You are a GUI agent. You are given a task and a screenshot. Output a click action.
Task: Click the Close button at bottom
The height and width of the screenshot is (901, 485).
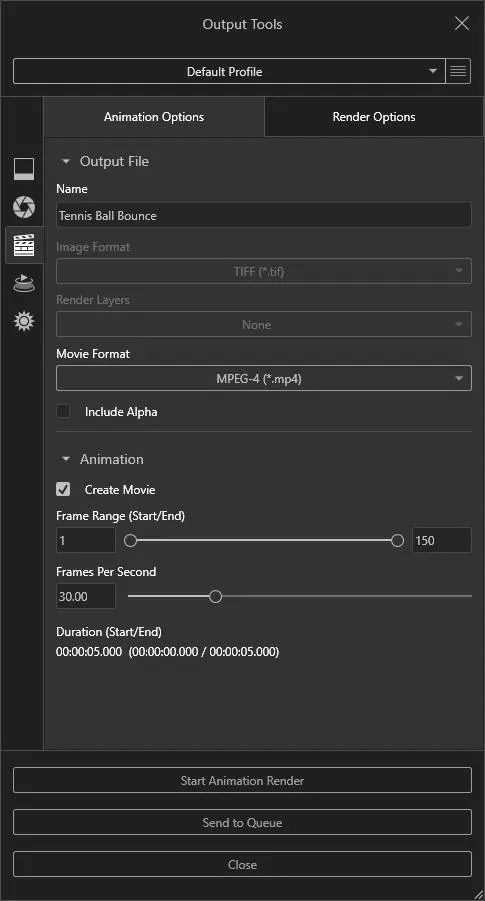[x=242, y=864]
